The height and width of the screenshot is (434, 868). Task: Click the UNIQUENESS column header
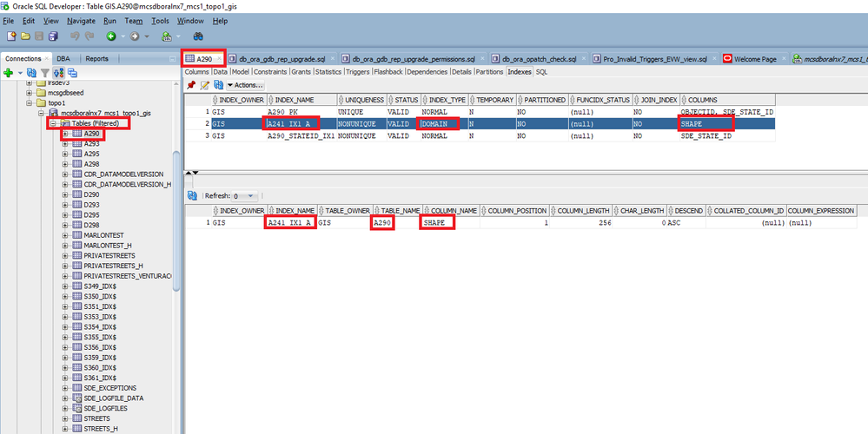tap(362, 100)
